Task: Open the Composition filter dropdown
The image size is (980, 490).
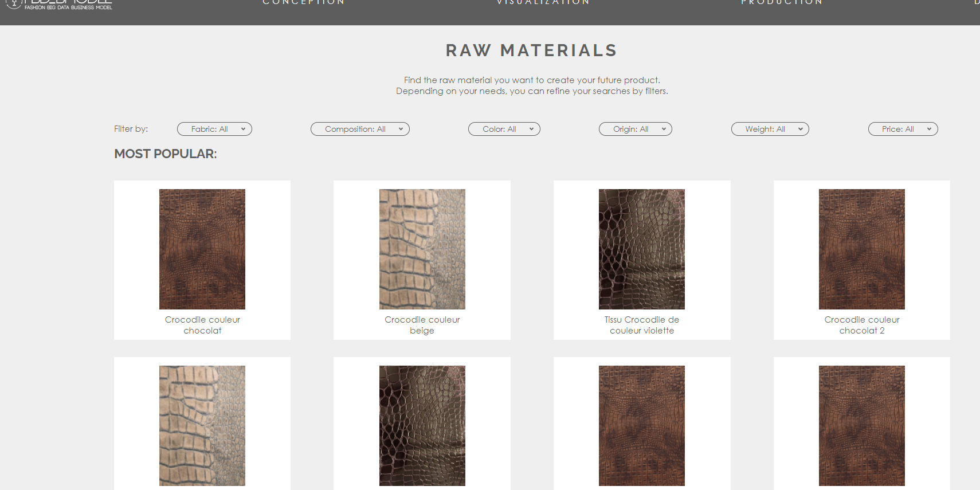Action: (x=360, y=129)
